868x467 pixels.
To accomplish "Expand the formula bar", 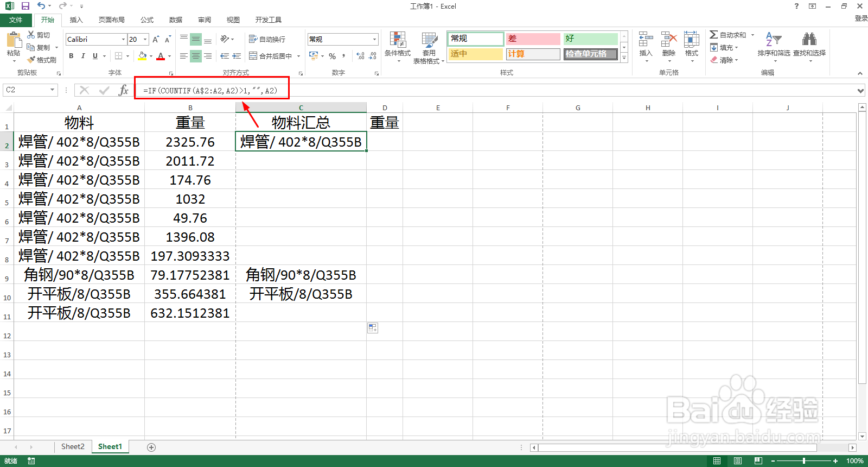I will pyautogui.click(x=860, y=91).
